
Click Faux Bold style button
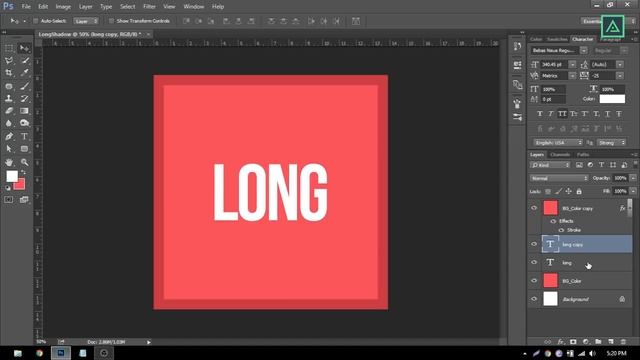pyautogui.click(x=540, y=114)
